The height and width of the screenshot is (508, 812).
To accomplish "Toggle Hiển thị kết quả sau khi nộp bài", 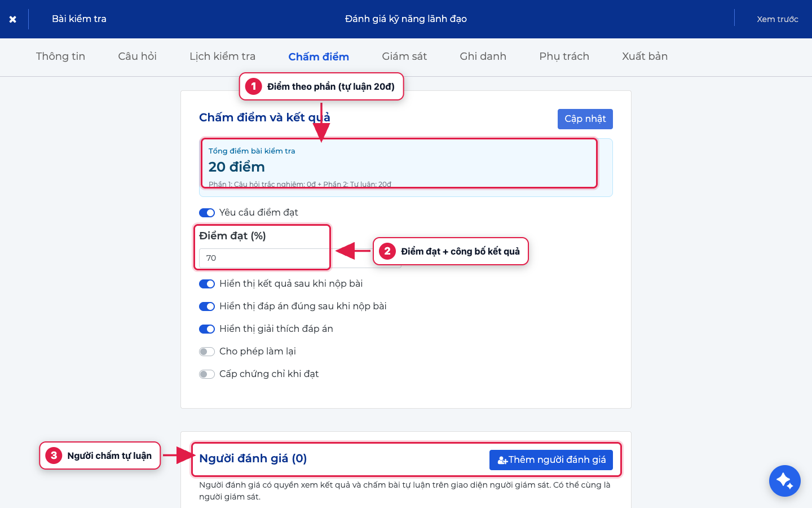I will (x=207, y=284).
